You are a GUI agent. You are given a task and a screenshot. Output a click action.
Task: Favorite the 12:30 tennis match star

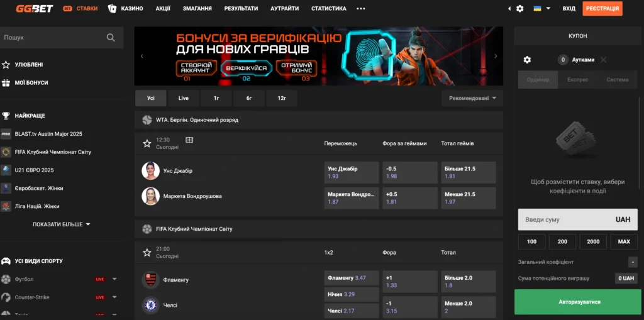click(147, 143)
